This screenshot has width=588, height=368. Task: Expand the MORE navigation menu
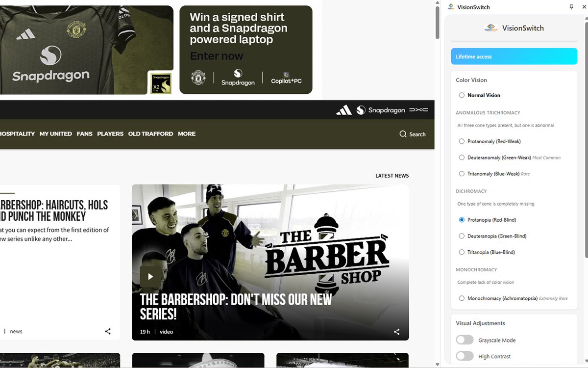coord(187,133)
